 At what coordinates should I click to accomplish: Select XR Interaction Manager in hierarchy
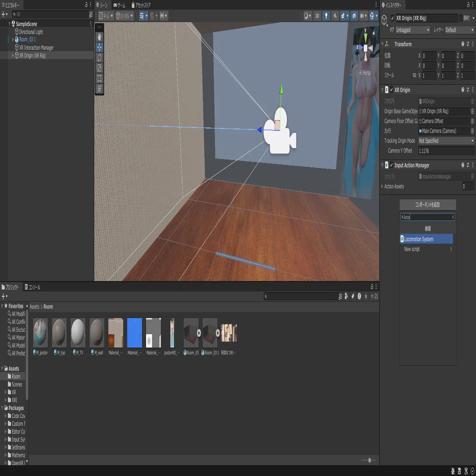click(36, 48)
